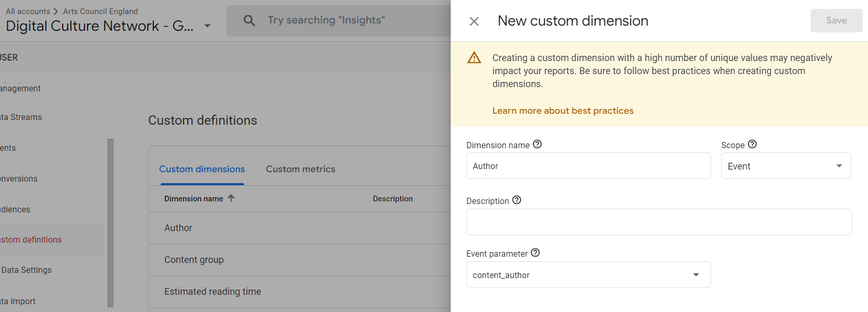Image resolution: width=868 pixels, height=312 pixels.
Task: Click the Dimension name input field
Action: click(x=588, y=166)
